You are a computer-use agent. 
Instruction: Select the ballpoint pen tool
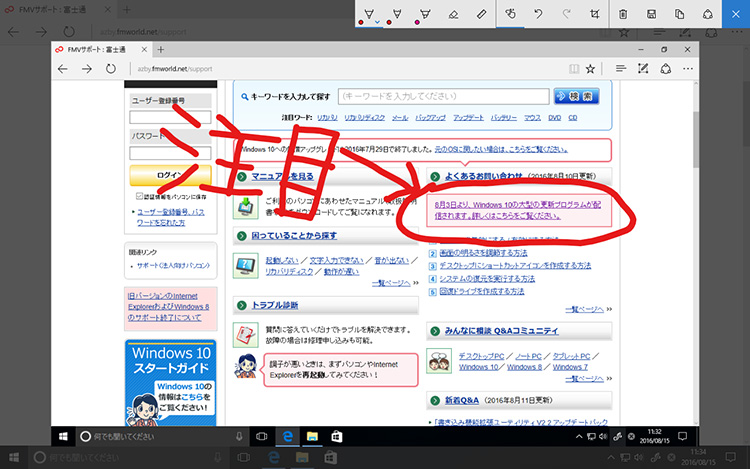(x=369, y=14)
